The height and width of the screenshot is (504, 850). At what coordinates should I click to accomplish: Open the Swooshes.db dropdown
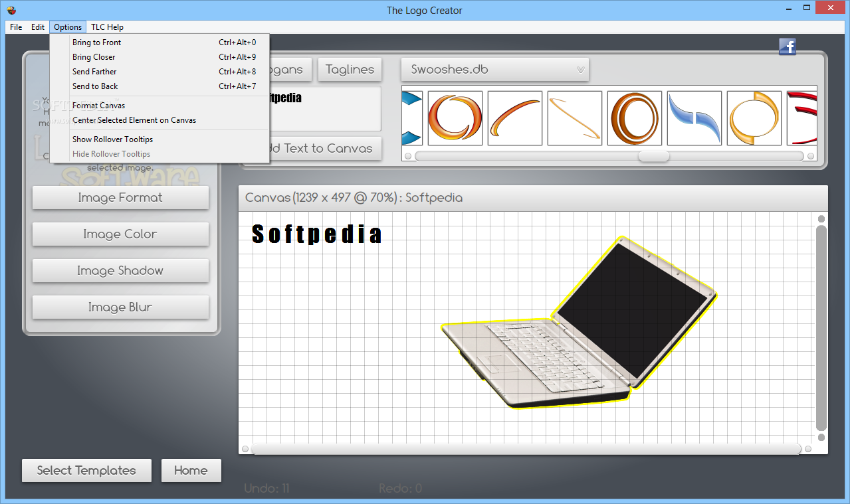[x=495, y=69]
